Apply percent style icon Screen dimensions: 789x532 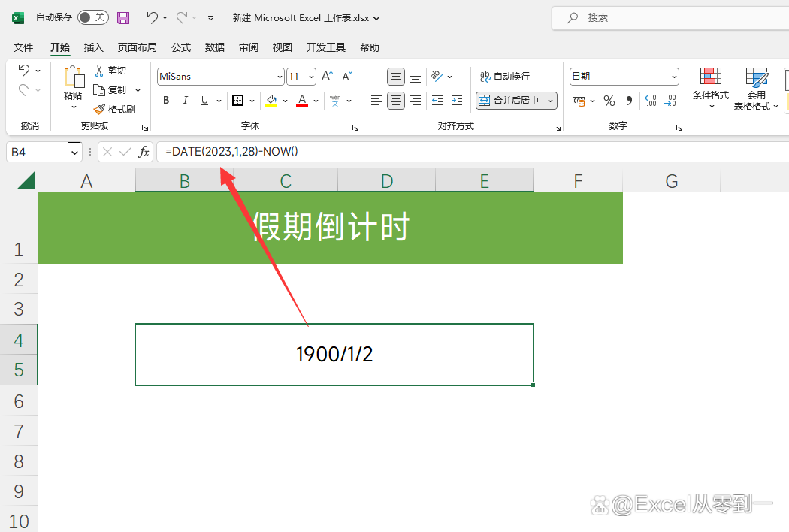coord(609,101)
